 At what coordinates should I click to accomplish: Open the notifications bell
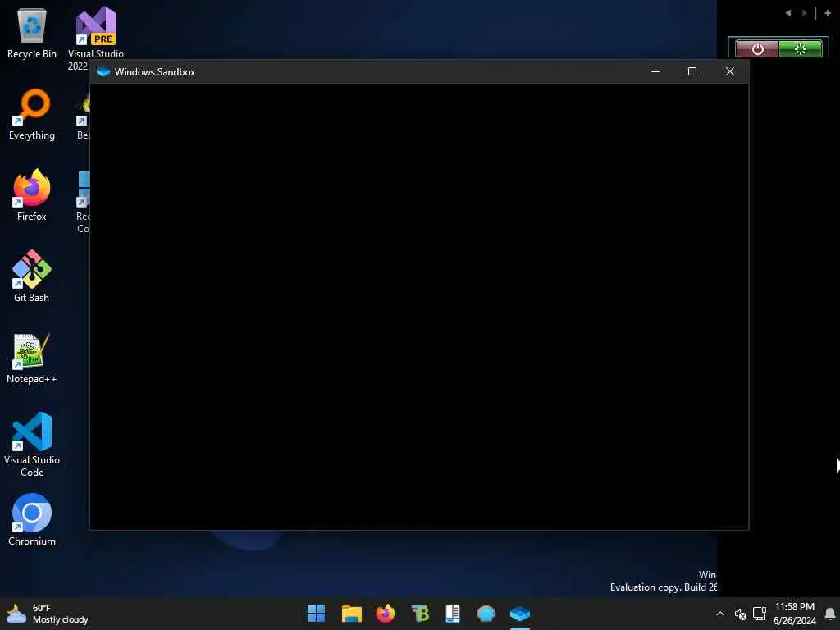(830, 614)
